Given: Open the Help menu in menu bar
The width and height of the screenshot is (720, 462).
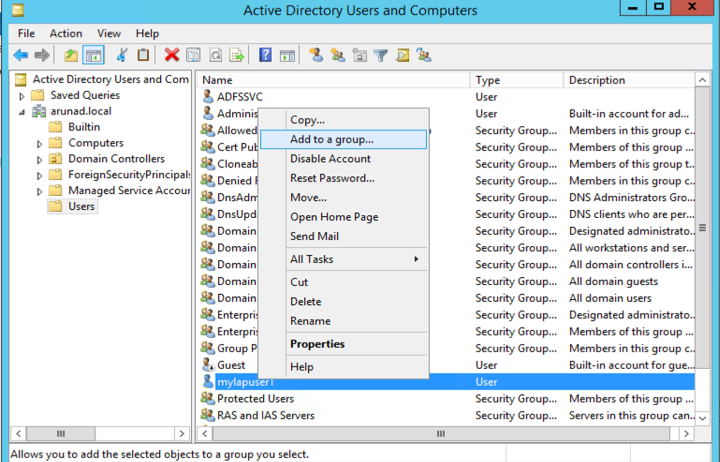Looking at the screenshot, I should click(x=147, y=33).
